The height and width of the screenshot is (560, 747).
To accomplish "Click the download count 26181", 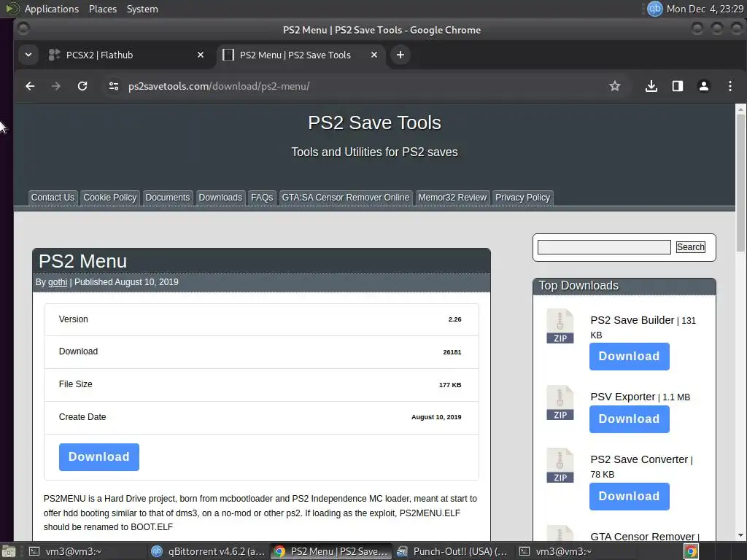I will pos(452,352).
